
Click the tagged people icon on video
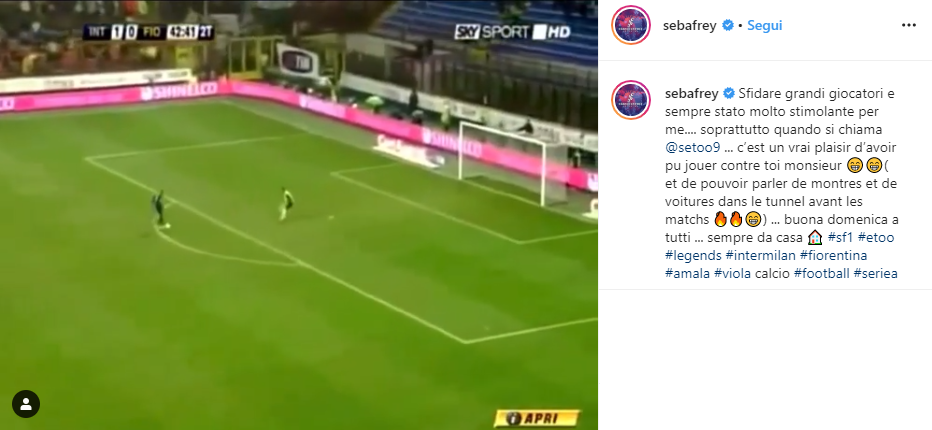click(x=26, y=404)
